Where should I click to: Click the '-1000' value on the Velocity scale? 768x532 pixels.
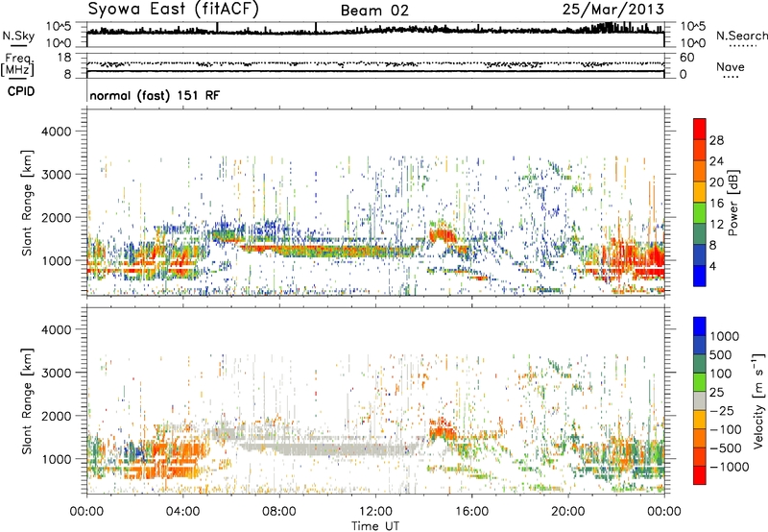tap(729, 467)
